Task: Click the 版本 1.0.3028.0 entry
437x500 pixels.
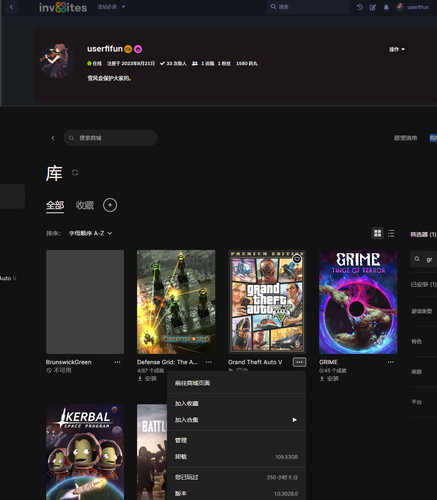Action: [x=236, y=493]
